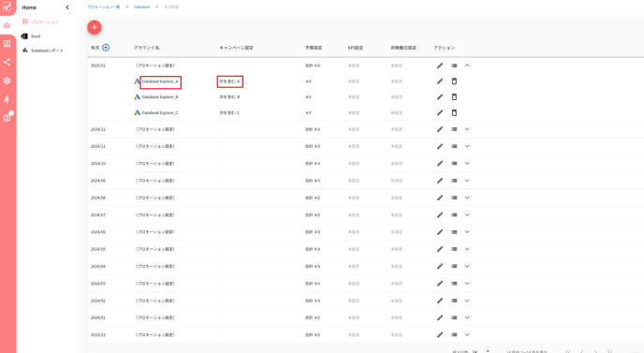
Task: Edit the 2024/09 row with the pencil icon
Action: (440, 181)
